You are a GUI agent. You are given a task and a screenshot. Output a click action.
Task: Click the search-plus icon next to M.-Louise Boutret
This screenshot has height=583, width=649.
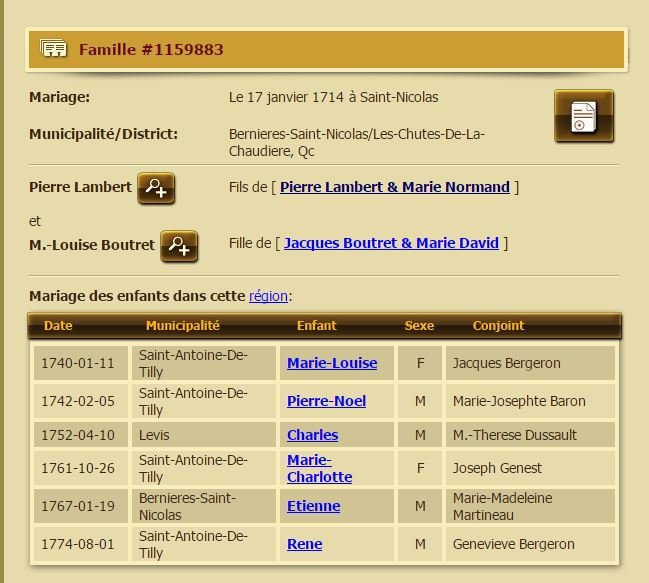179,246
